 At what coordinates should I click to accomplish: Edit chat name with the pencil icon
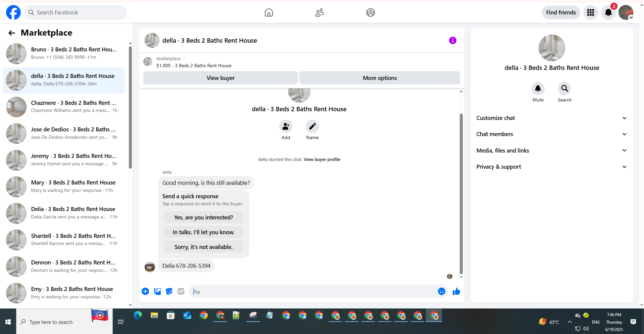pyautogui.click(x=312, y=126)
